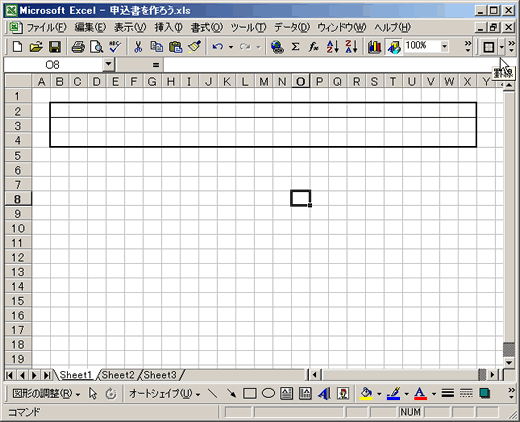Toggle the Drawing toolbar icon

pyautogui.click(x=394, y=47)
